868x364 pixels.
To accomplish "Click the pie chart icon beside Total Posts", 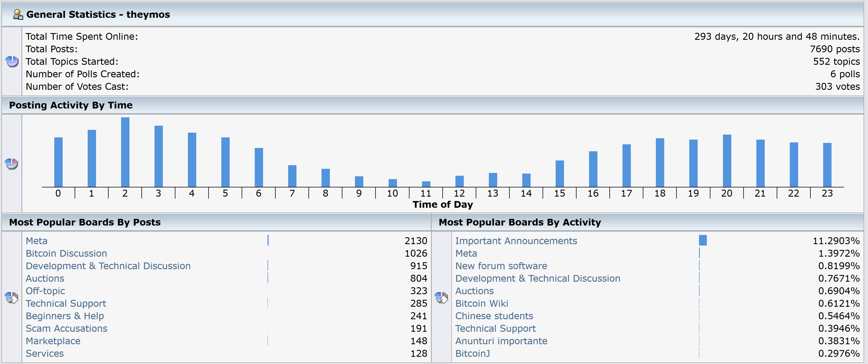I will tap(12, 62).
